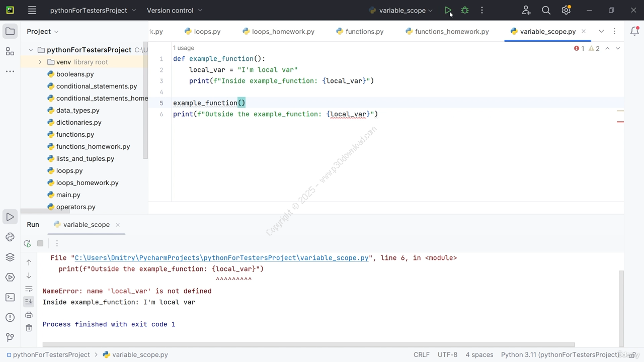644x362 pixels.
Task: Open the Version control dropdown
Action: [175, 10]
